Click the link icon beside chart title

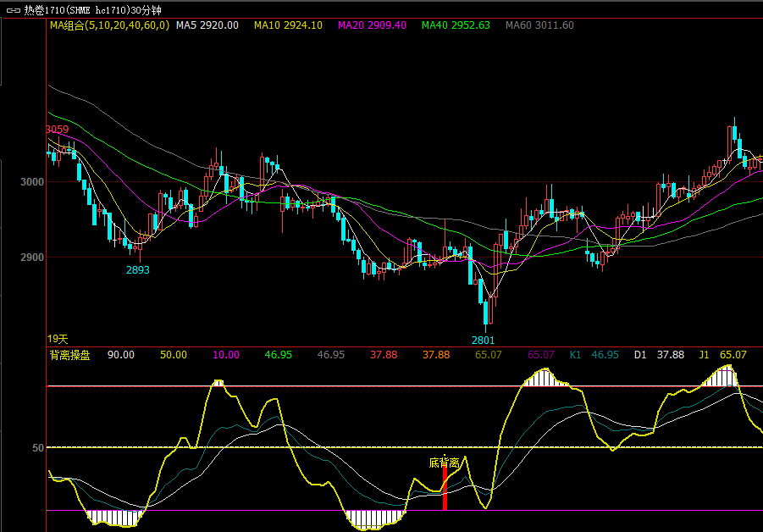[x=14, y=10]
